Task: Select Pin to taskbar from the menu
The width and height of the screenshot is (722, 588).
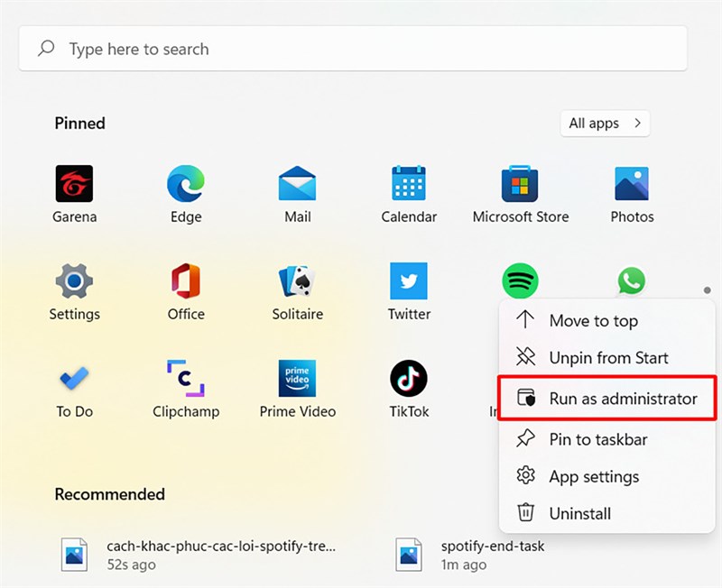Action: click(x=596, y=439)
